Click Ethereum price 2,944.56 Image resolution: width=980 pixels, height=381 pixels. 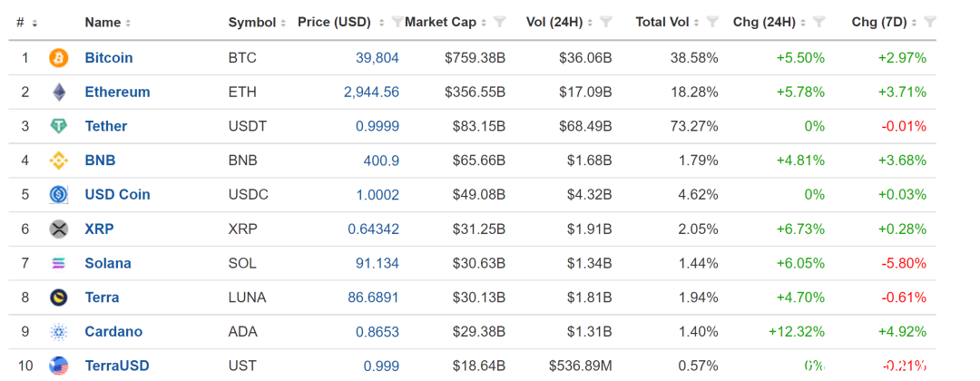tap(371, 93)
